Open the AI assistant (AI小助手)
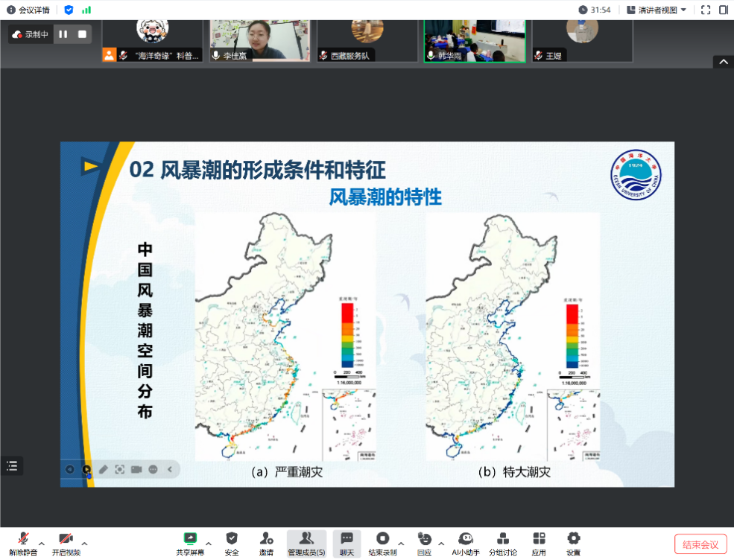The image size is (734, 560). (x=466, y=539)
